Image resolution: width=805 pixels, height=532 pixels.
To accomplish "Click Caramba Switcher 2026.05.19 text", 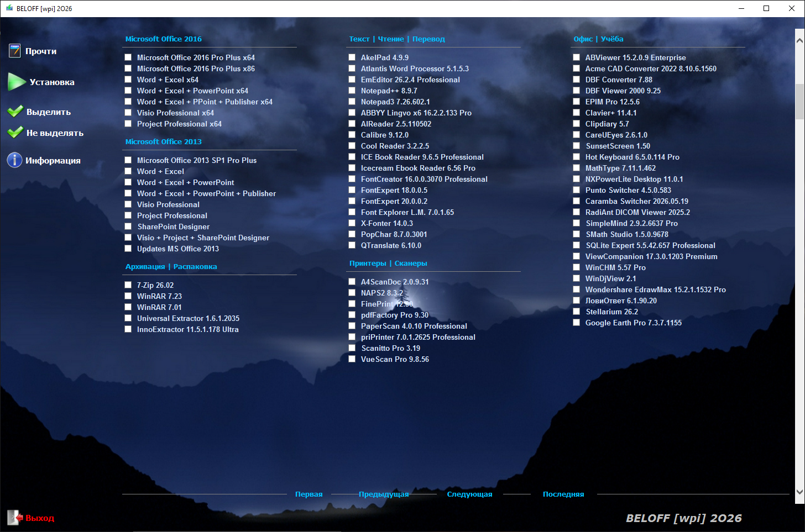I will click(x=637, y=201).
